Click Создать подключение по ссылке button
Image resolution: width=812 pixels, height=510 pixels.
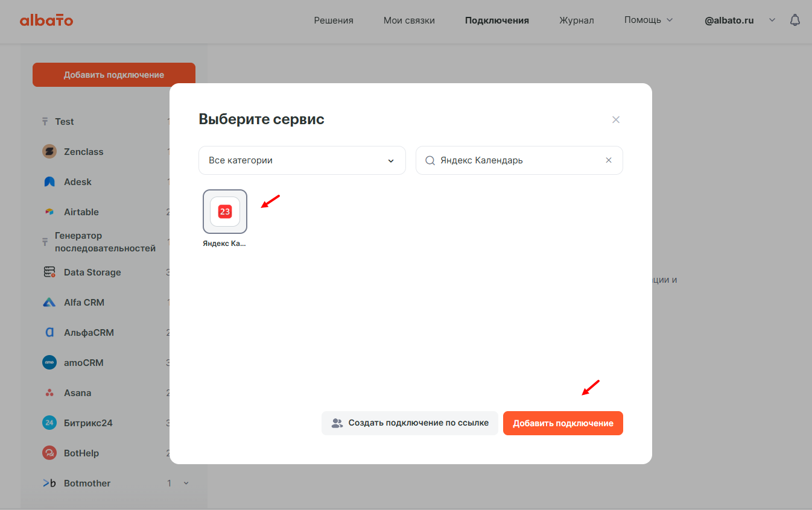point(410,423)
